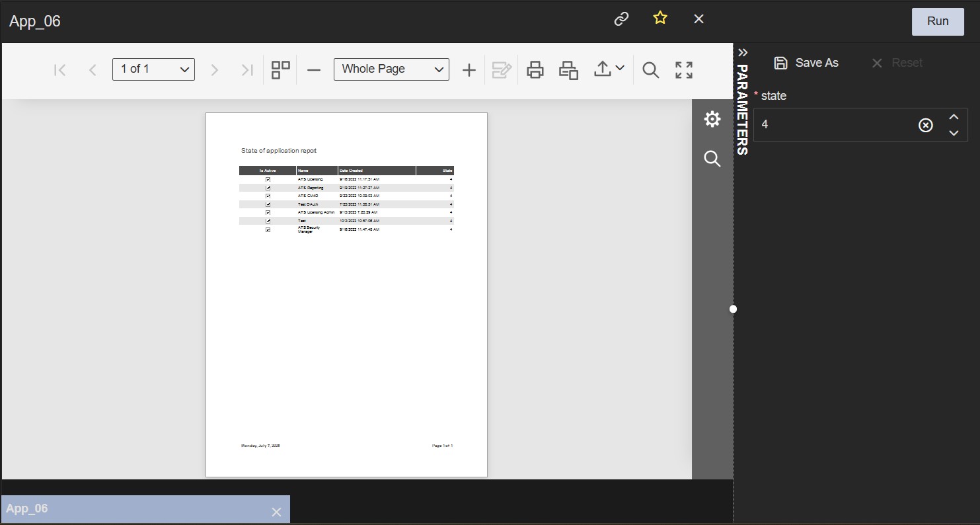Toggle Is Active checkbox for ATS Licensing

pyautogui.click(x=268, y=179)
